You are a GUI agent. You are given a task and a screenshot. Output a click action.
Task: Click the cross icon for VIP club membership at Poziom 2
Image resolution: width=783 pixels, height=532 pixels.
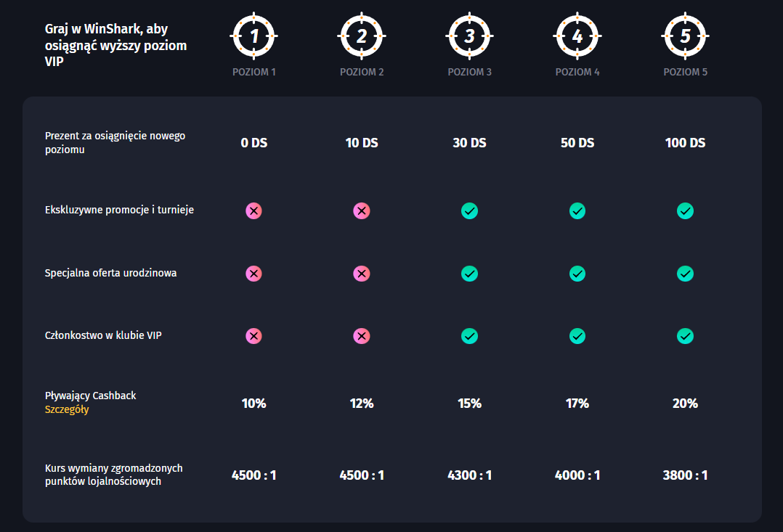tap(362, 336)
